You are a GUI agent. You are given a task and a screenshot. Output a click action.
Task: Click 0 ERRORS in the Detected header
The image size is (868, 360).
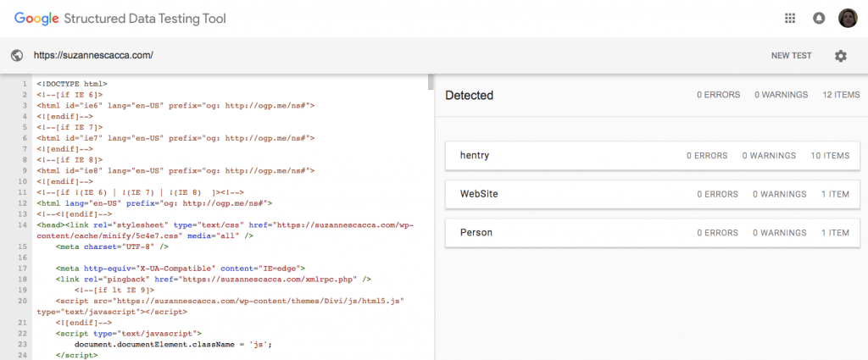(719, 95)
